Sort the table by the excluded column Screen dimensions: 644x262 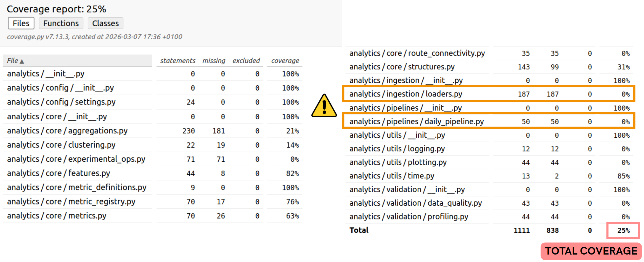click(246, 61)
